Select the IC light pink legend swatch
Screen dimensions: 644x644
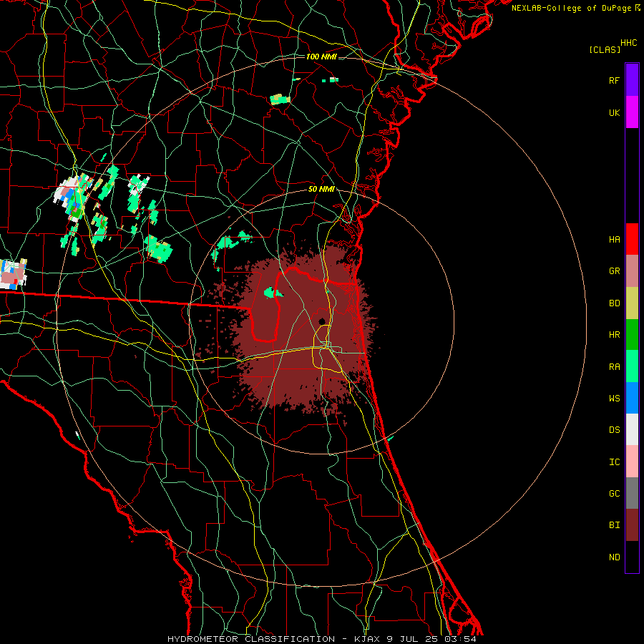coord(632,462)
